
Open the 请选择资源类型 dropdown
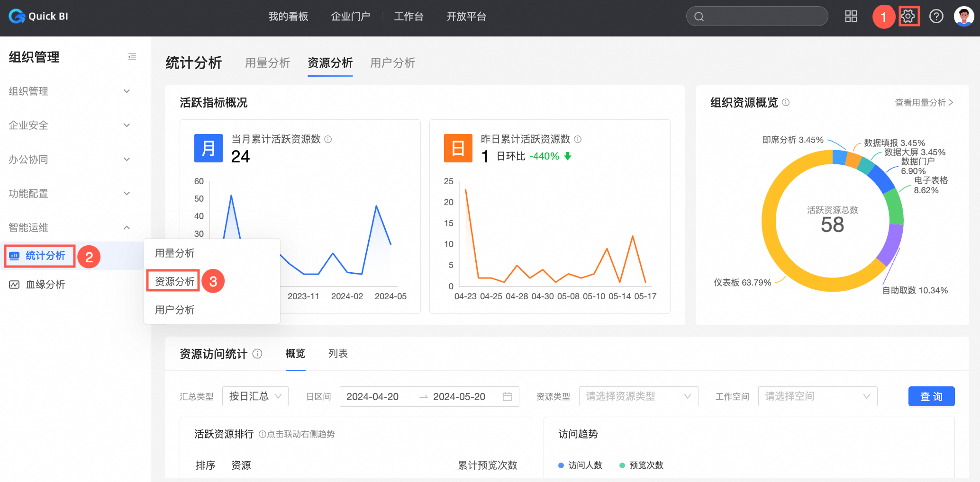pos(638,396)
